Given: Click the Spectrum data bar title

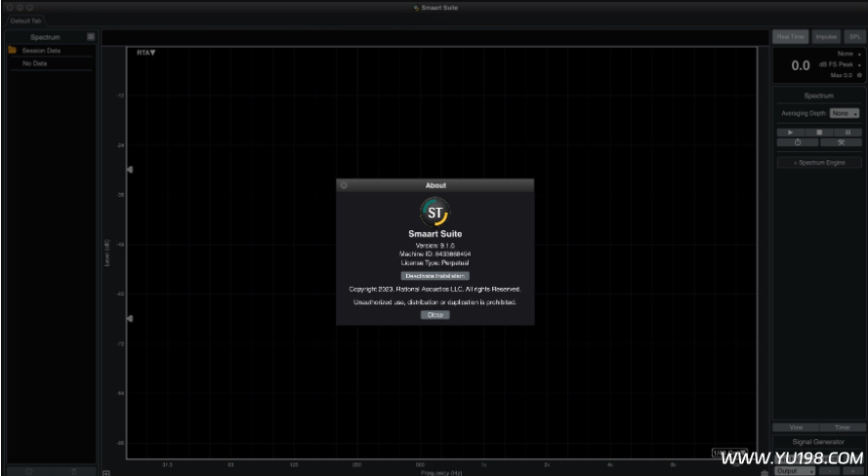Looking at the screenshot, I should click(x=45, y=37).
